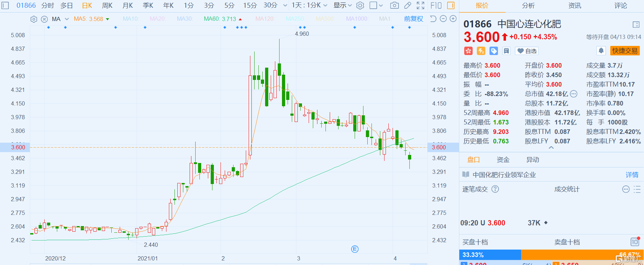
Task: Click the orange sell ratio bar
Action: 582,254
